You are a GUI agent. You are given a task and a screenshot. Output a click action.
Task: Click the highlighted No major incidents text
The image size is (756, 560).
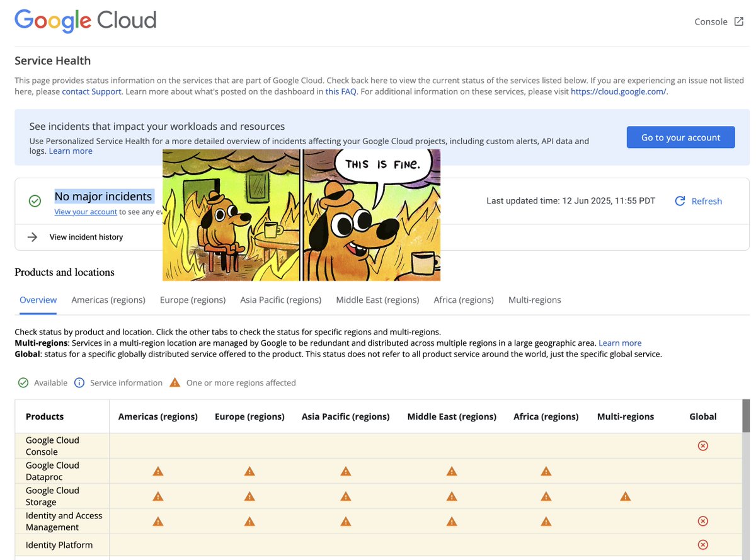103,197
